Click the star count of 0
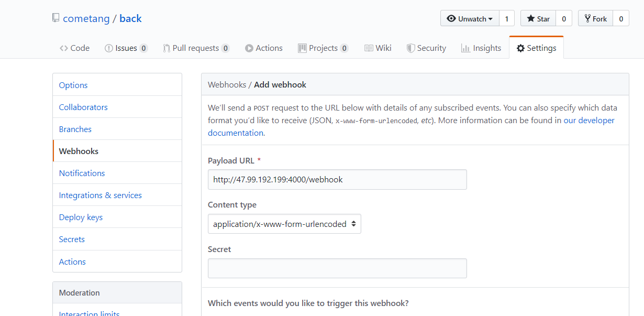644x316 pixels. point(564,18)
